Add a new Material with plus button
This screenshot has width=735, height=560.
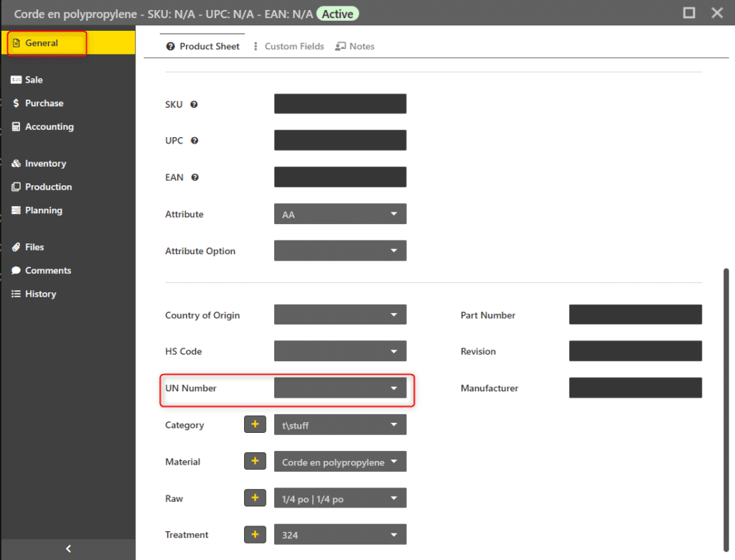pyautogui.click(x=255, y=461)
